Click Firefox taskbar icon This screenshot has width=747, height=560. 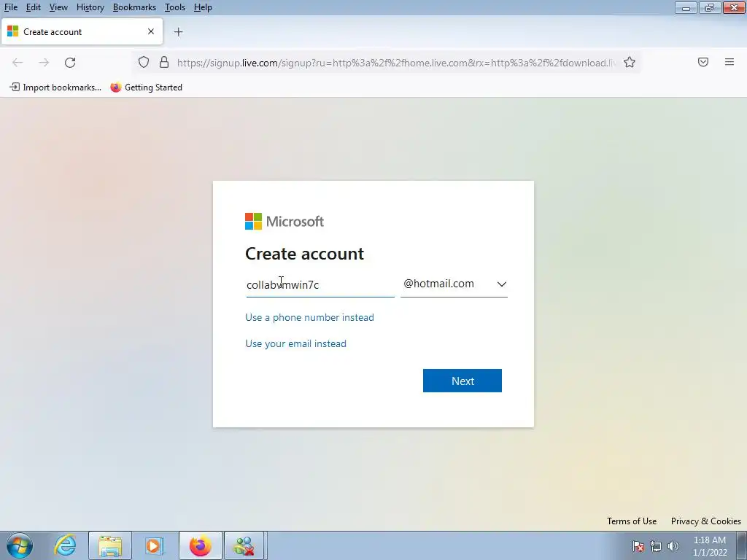pyautogui.click(x=201, y=545)
